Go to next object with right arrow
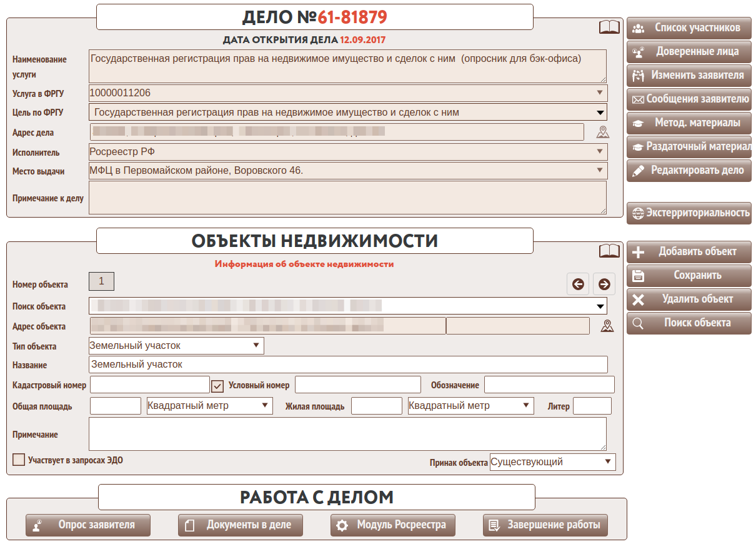This screenshot has height=544, width=756. click(604, 284)
